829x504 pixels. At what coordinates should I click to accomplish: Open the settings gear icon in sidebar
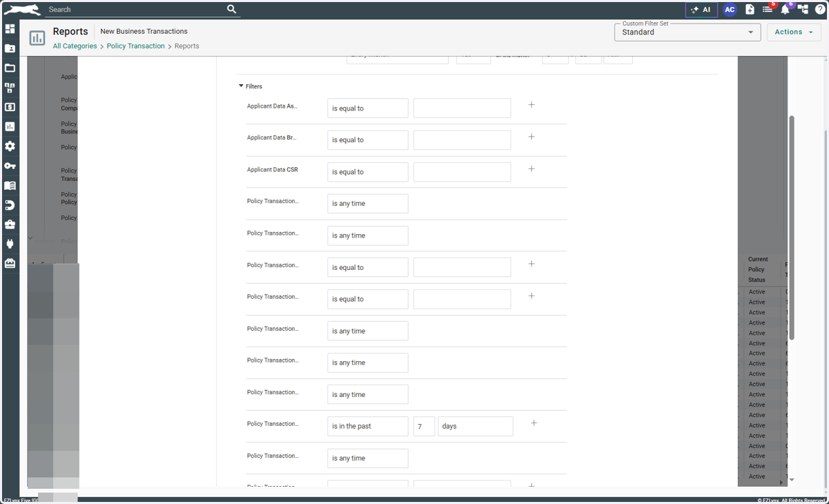click(x=10, y=146)
